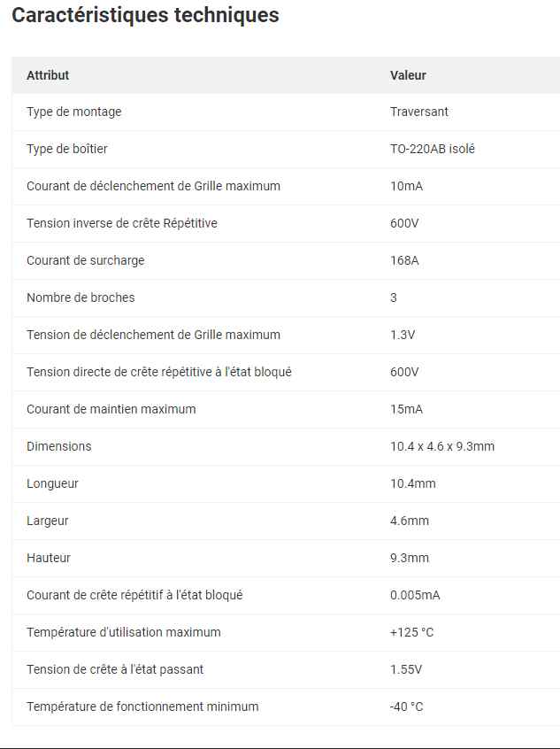The height and width of the screenshot is (749, 560).
Task: Click the "0.005mA" value cell
Action: [415, 595]
